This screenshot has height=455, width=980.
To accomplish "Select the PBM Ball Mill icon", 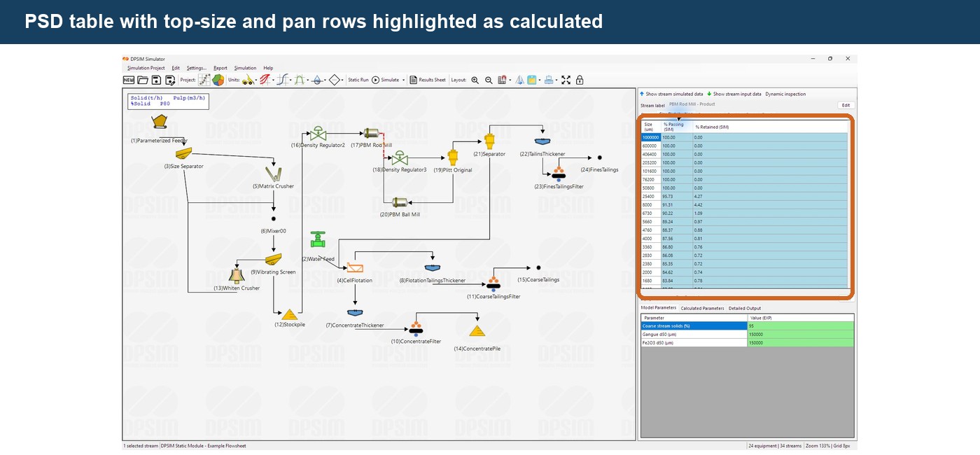I will point(400,202).
